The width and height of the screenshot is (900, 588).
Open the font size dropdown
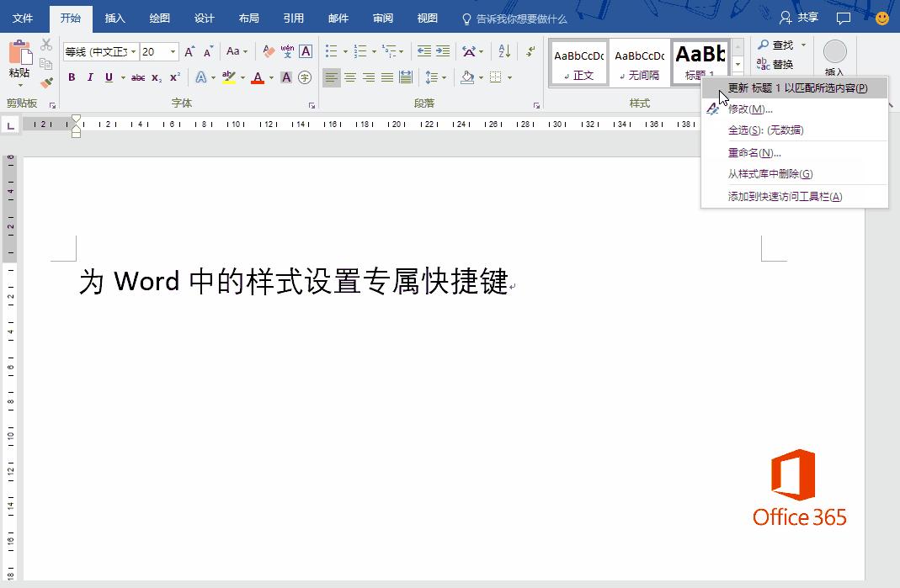coord(174,51)
